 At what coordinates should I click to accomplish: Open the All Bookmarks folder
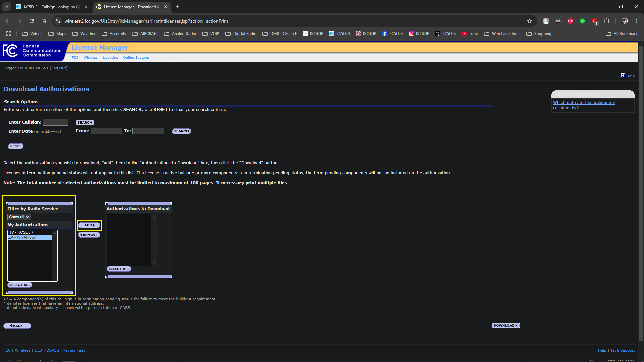point(622,34)
